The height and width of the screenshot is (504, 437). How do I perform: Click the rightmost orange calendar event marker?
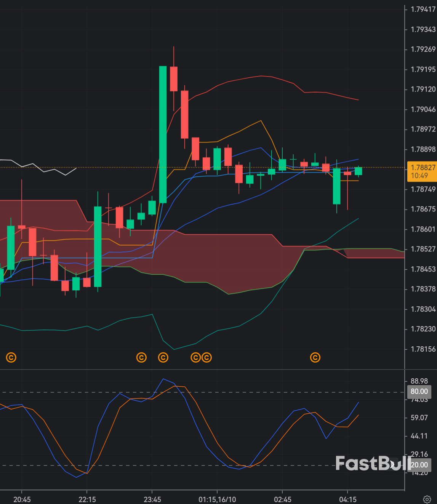(x=315, y=357)
